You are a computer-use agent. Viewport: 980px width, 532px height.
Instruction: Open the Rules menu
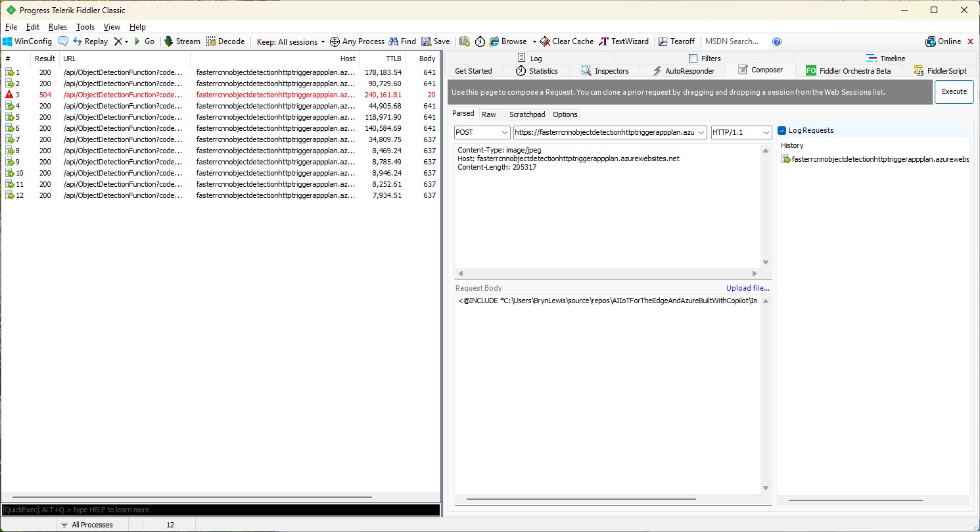click(58, 27)
